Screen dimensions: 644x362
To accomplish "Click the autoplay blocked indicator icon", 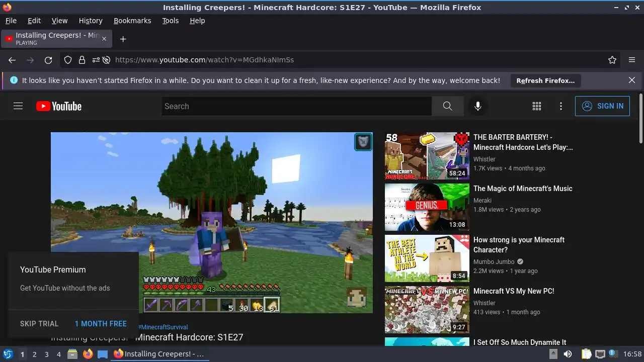I will tap(106, 60).
